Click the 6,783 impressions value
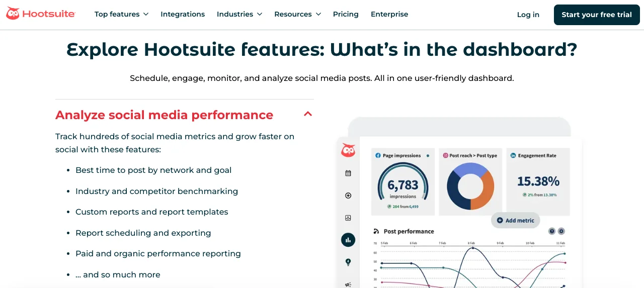This screenshot has height=288, width=644. coord(403,185)
